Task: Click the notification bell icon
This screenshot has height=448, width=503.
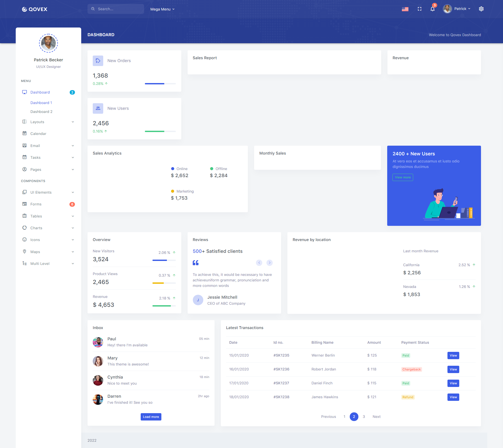Action: click(x=433, y=9)
